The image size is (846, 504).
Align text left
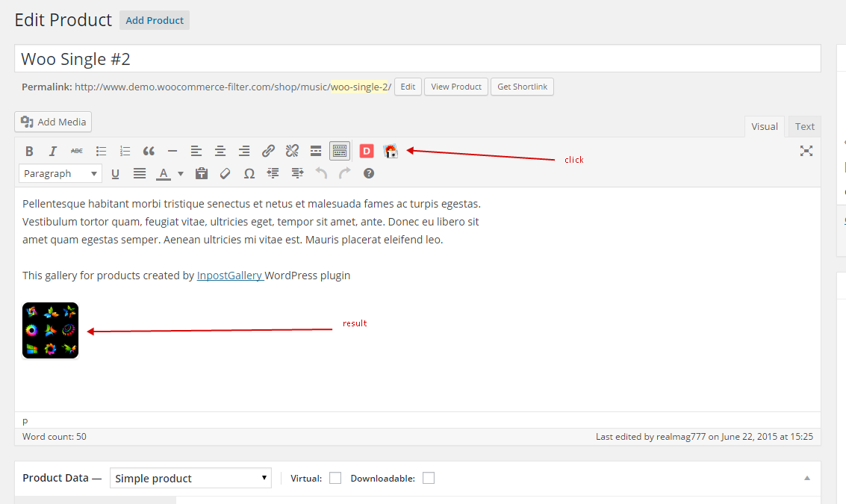coord(196,151)
